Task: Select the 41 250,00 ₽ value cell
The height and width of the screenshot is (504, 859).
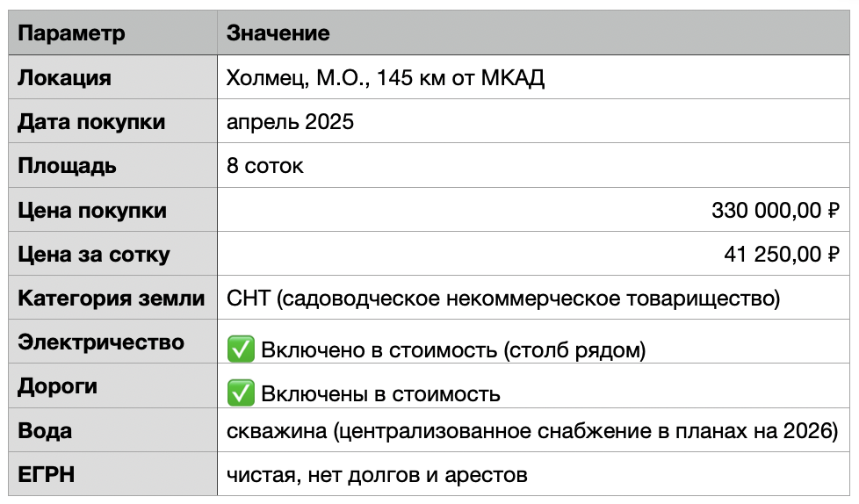Action: coord(533,254)
